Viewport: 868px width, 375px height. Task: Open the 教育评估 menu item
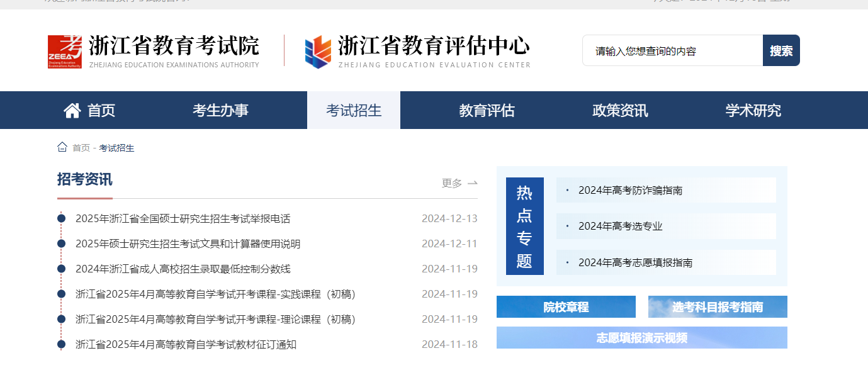click(x=487, y=111)
